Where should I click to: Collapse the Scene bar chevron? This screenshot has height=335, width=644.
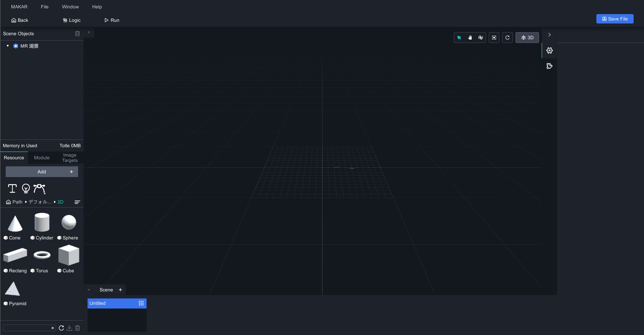coord(89,290)
